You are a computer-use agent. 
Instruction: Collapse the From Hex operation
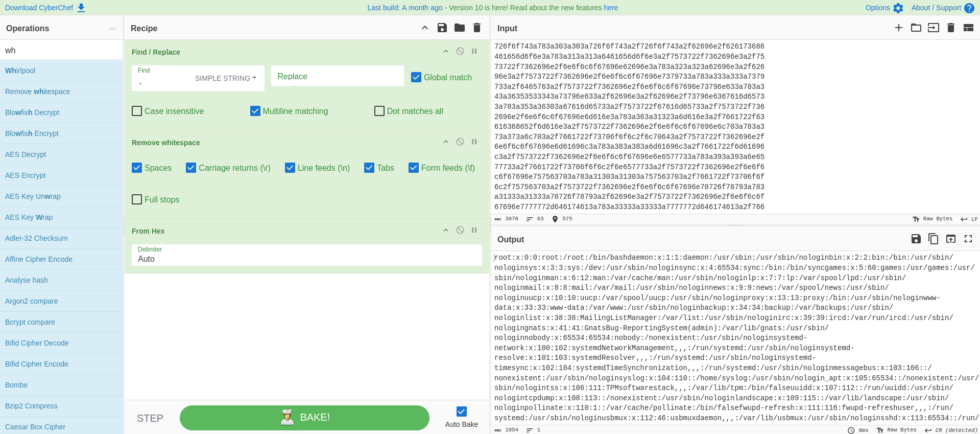coord(446,230)
